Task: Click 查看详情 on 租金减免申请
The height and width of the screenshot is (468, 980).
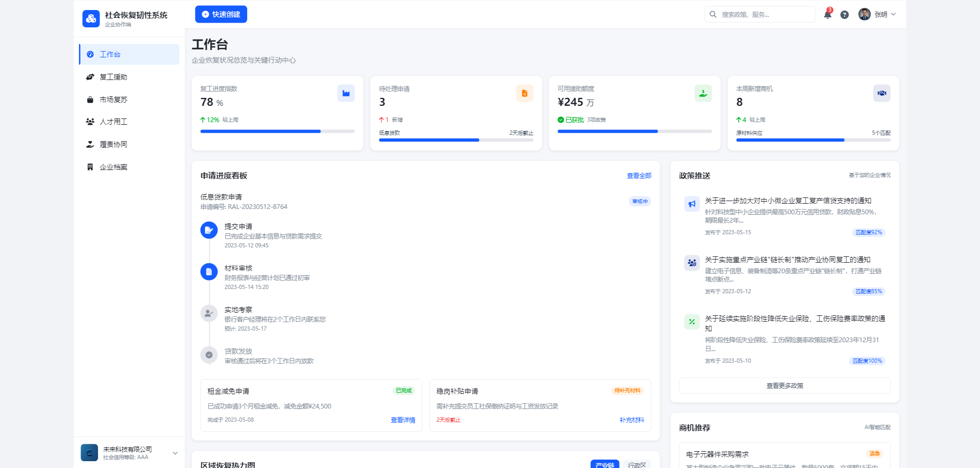Action: (x=403, y=420)
